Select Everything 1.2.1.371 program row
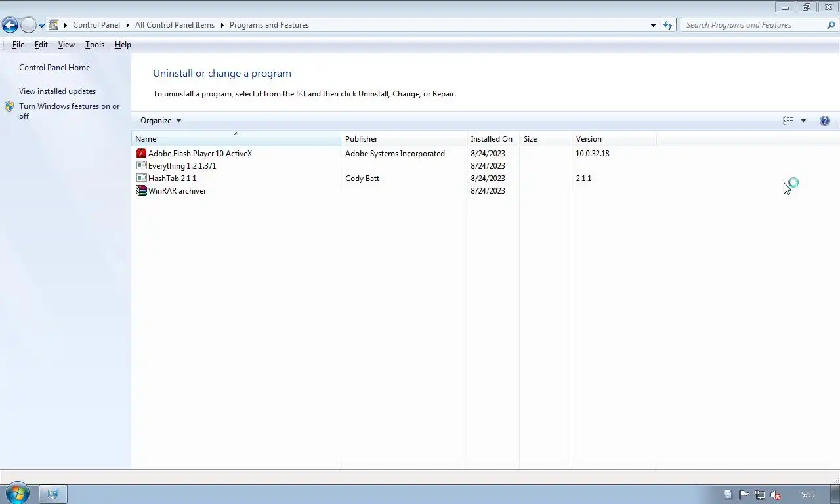The image size is (840, 504). (394, 166)
